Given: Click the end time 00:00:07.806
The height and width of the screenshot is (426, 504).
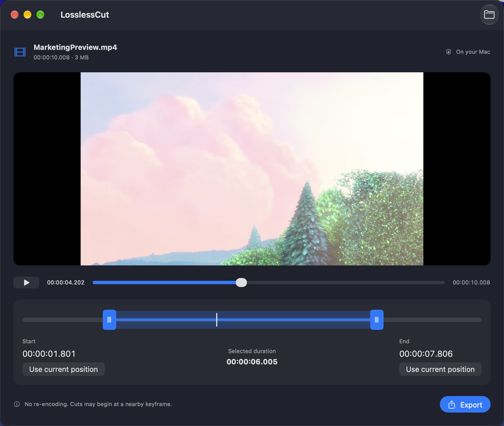Looking at the screenshot, I should tap(426, 354).
